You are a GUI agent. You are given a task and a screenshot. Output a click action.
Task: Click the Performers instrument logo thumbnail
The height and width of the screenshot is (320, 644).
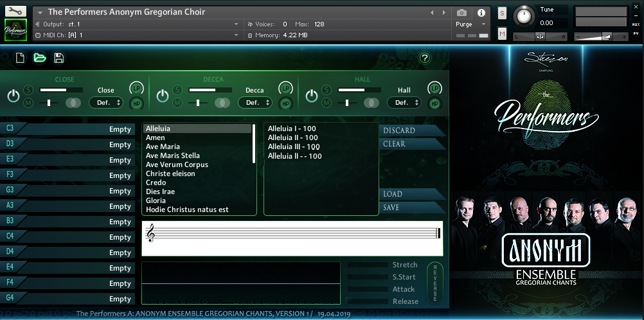click(x=15, y=30)
